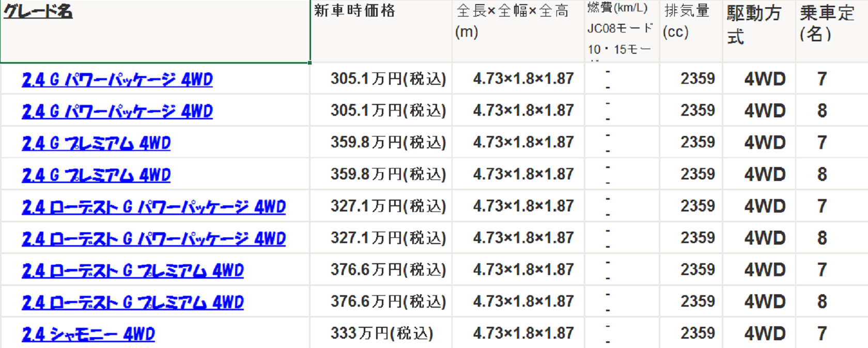868x348 pixels.
Task: Select the グレード名 header cell
Action: point(155,31)
